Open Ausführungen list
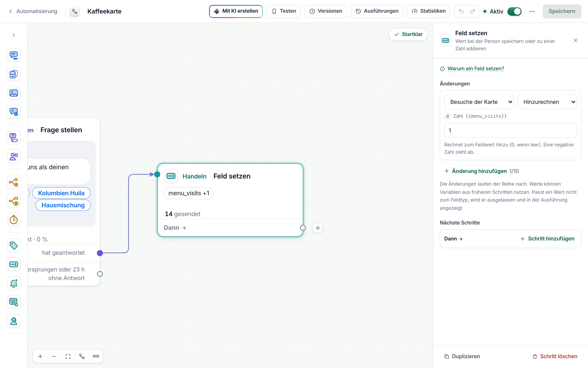 (x=377, y=11)
